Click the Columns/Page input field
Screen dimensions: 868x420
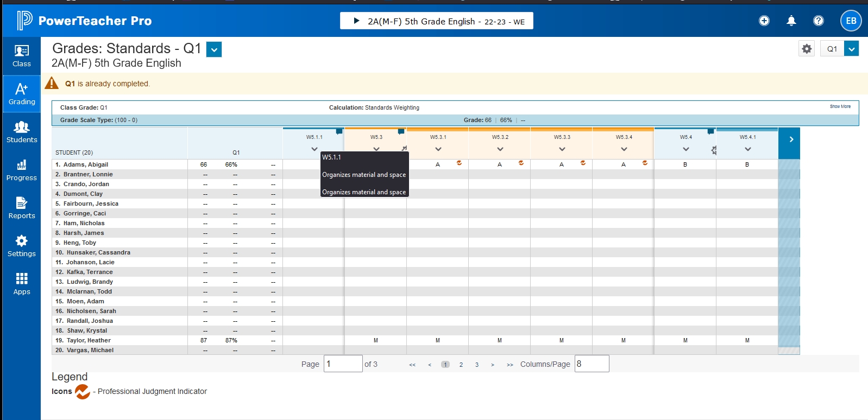pyautogui.click(x=592, y=364)
